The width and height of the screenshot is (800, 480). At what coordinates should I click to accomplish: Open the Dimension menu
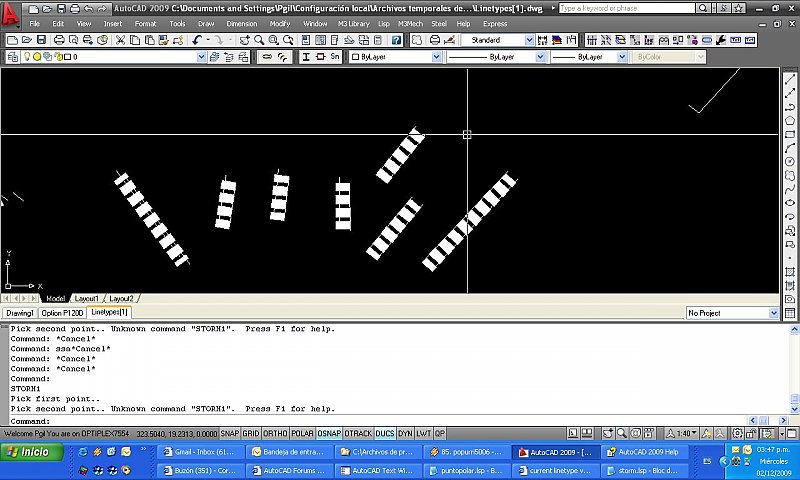coord(242,23)
